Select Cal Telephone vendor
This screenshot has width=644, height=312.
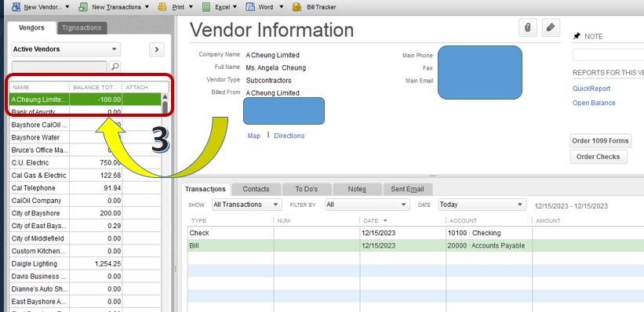click(x=85, y=188)
